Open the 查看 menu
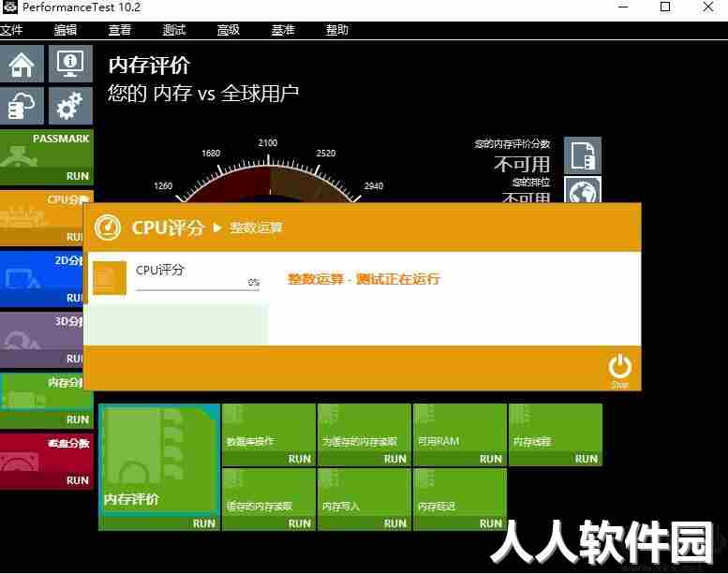This screenshot has width=728, height=574. coord(120,30)
